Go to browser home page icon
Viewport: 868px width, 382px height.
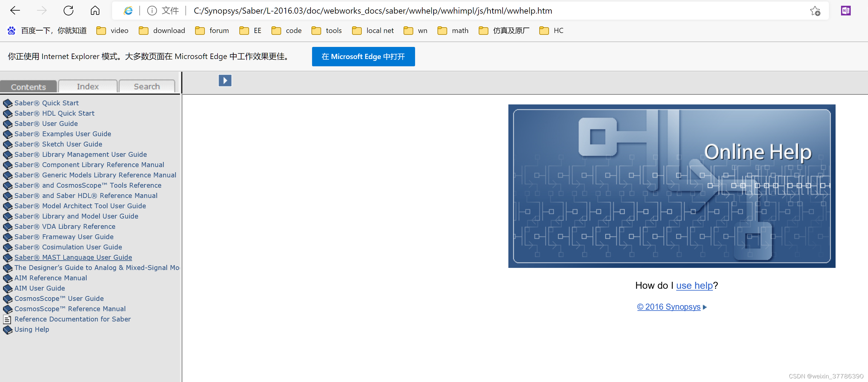point(95,11)
